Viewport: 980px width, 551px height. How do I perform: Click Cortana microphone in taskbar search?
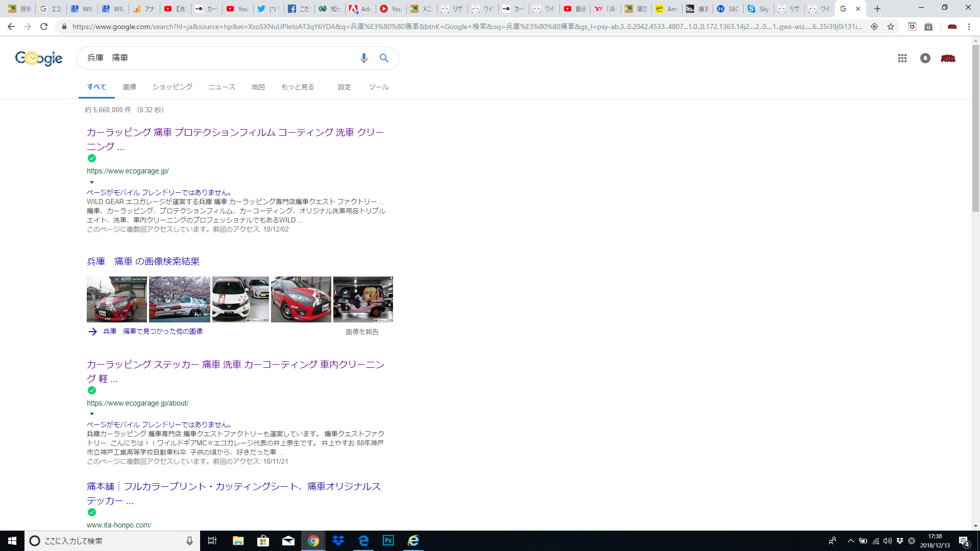tap(189, 541)
